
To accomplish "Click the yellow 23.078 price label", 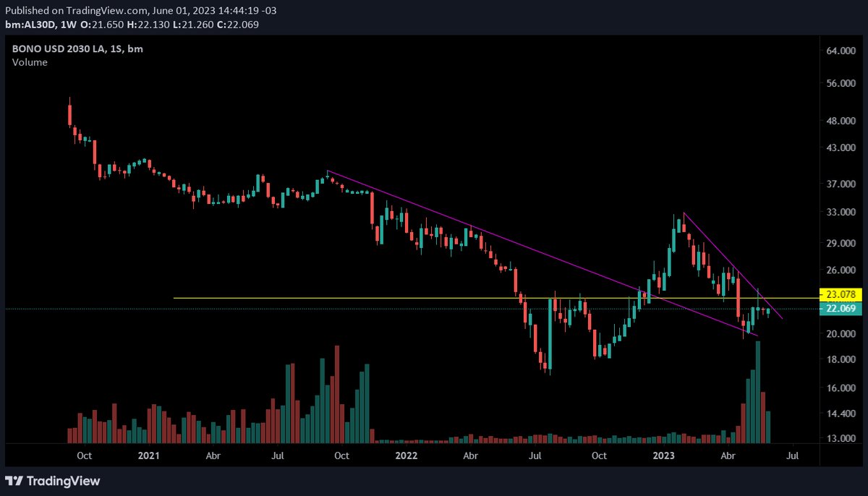I will [x=839, y=295].
